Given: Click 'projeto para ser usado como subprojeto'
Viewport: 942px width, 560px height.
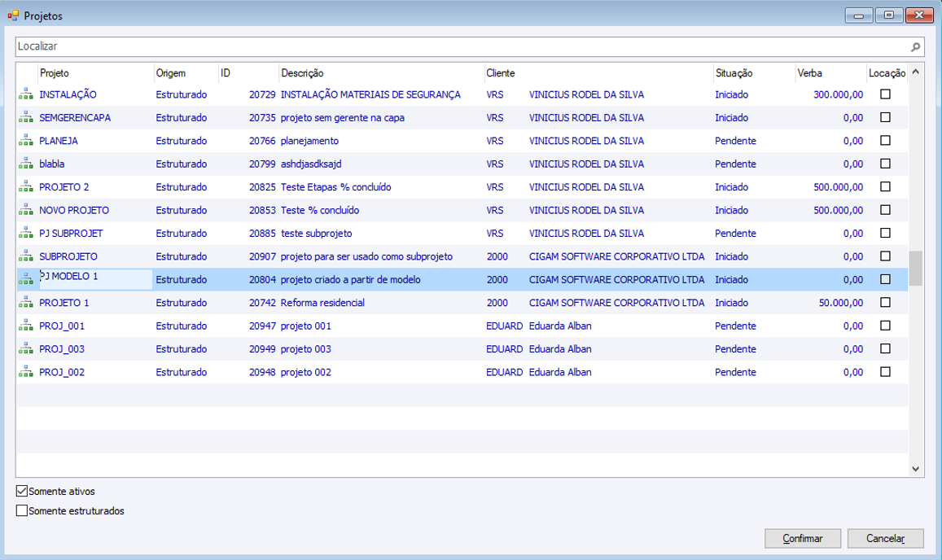Looking at the screenshot, I should tap(366, 256).
